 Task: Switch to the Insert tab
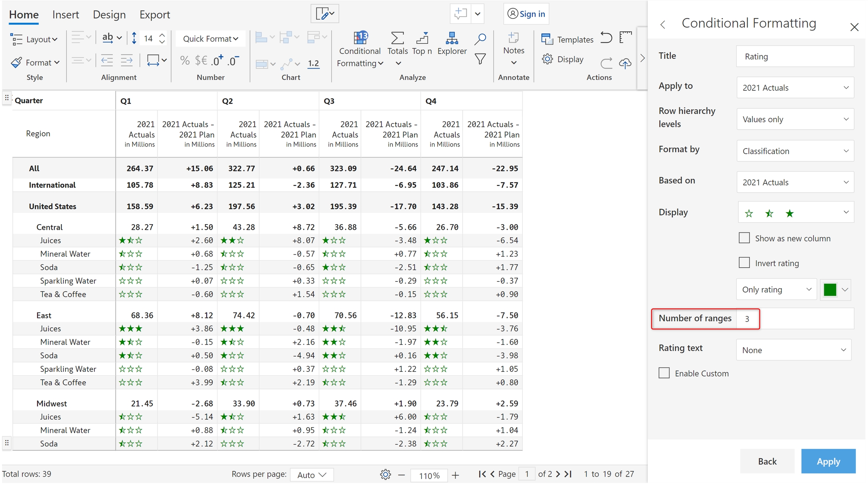66,15
